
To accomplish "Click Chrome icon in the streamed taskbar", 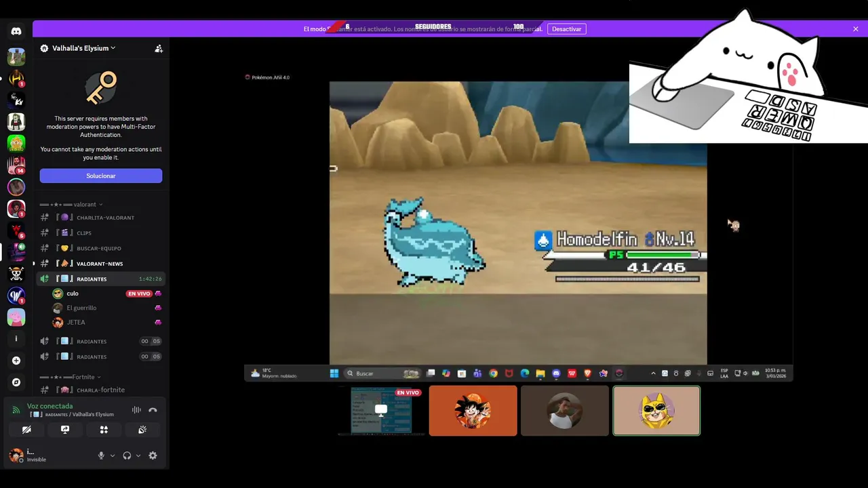I will [493, 373].
